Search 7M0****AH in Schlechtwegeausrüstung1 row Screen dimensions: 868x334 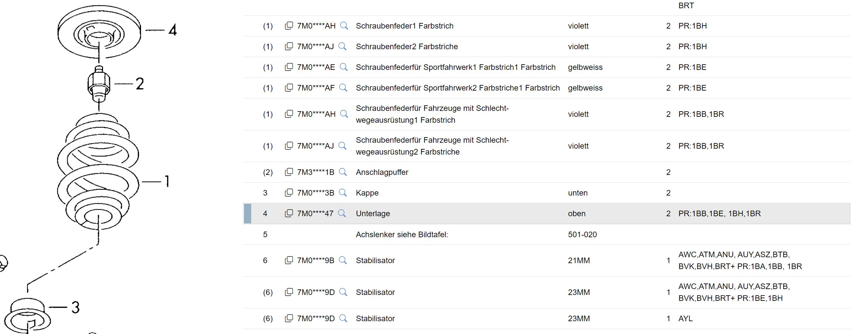(344, 114)
